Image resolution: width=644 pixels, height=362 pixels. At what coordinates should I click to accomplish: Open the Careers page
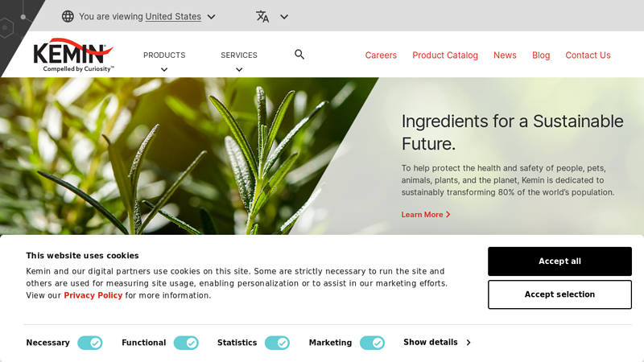tap(381, 56)
